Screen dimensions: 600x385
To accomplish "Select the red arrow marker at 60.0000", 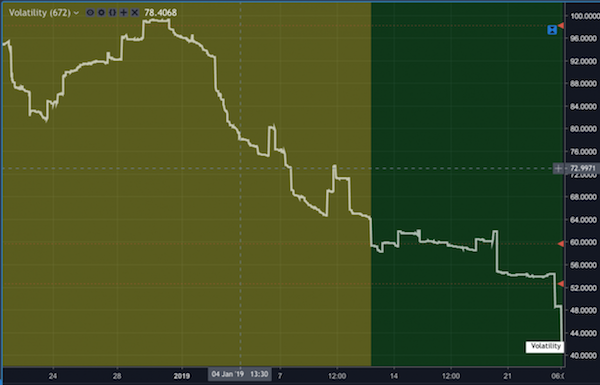I will pyautogui.click(x=561, y=243).
